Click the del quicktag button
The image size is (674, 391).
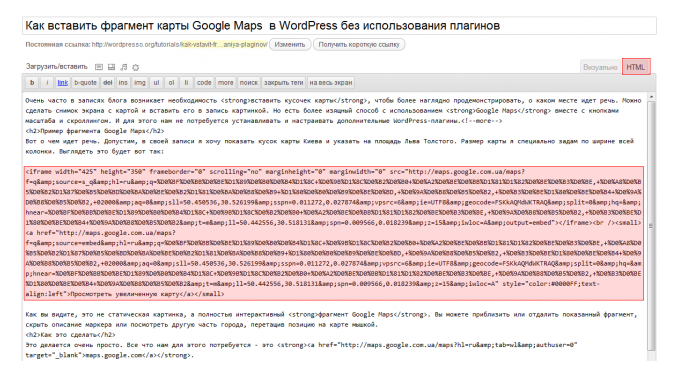(x=108, y=82)
